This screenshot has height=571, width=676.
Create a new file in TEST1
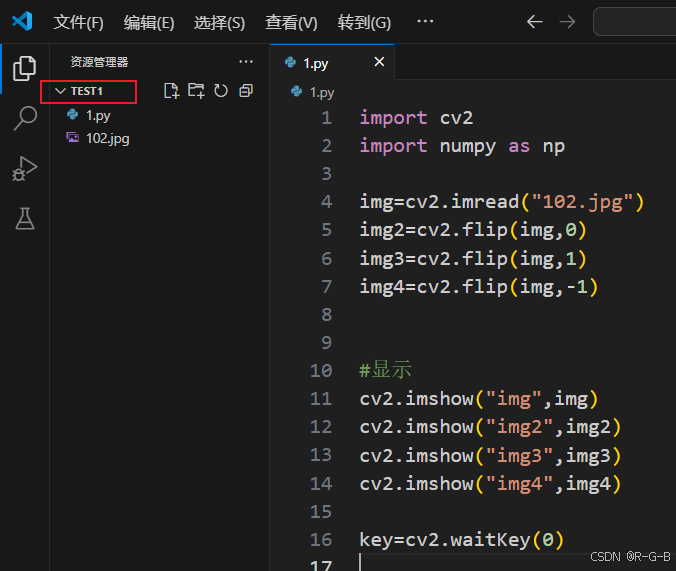pos(172,91)
